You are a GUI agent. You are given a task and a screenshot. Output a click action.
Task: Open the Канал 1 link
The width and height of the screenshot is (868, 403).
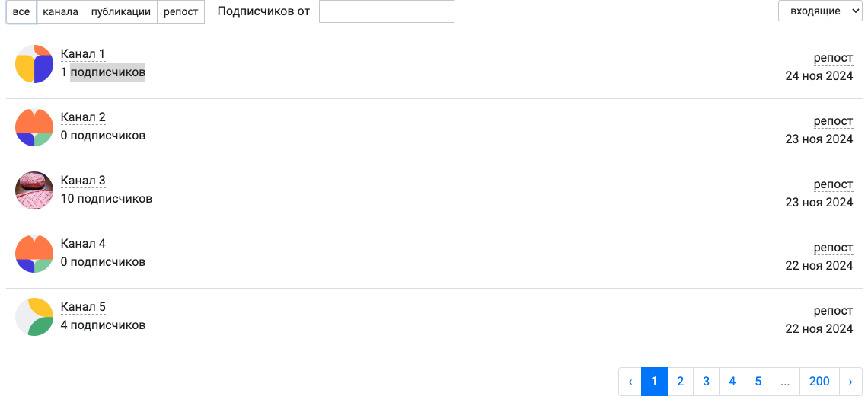(x=83, y=53)
